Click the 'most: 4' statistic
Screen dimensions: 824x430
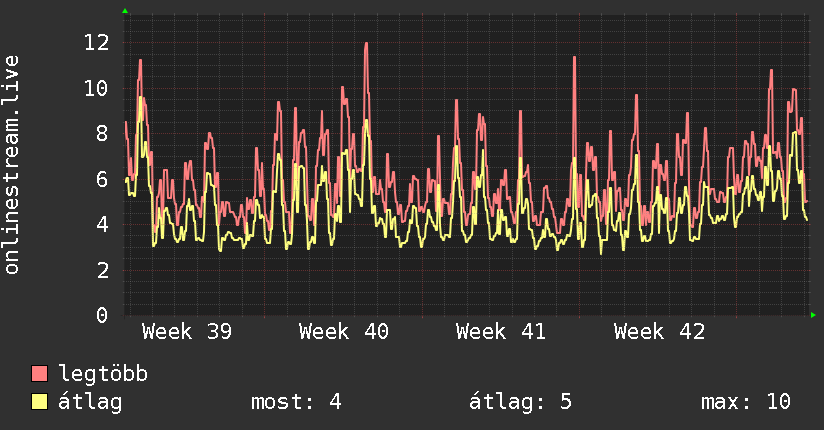point(296,402)
